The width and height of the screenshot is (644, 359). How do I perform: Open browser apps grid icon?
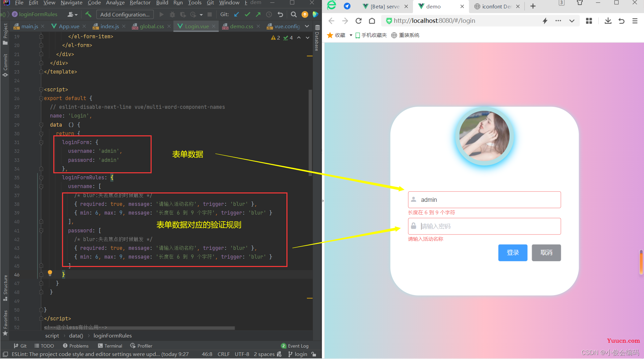589,21
